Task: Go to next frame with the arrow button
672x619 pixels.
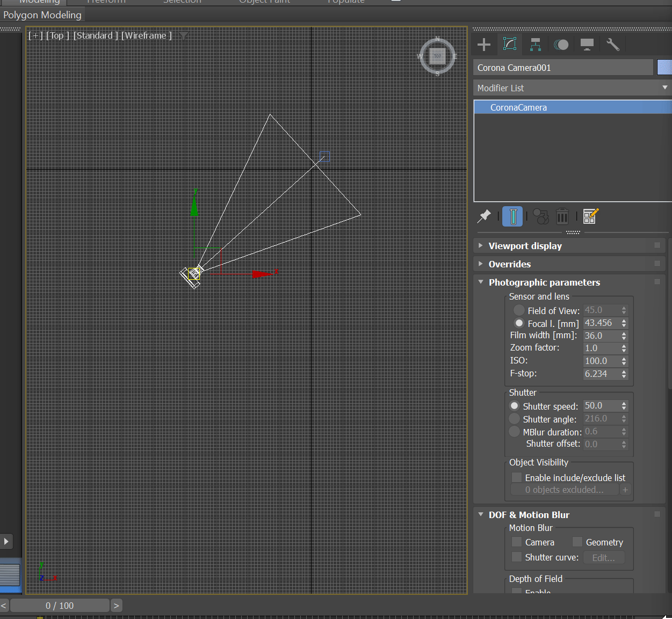Action: point(116,606)
